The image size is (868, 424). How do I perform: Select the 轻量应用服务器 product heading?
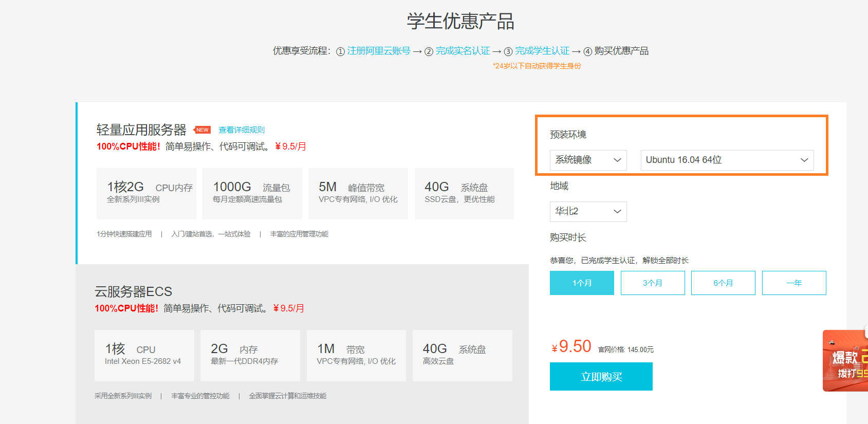pyautogui.click(x=141, y=130)
